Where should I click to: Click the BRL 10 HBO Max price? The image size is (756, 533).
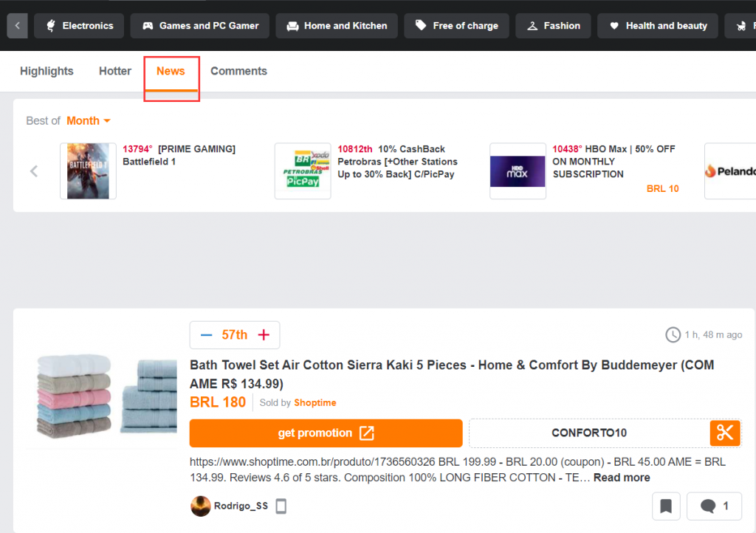tap(662, 188)
